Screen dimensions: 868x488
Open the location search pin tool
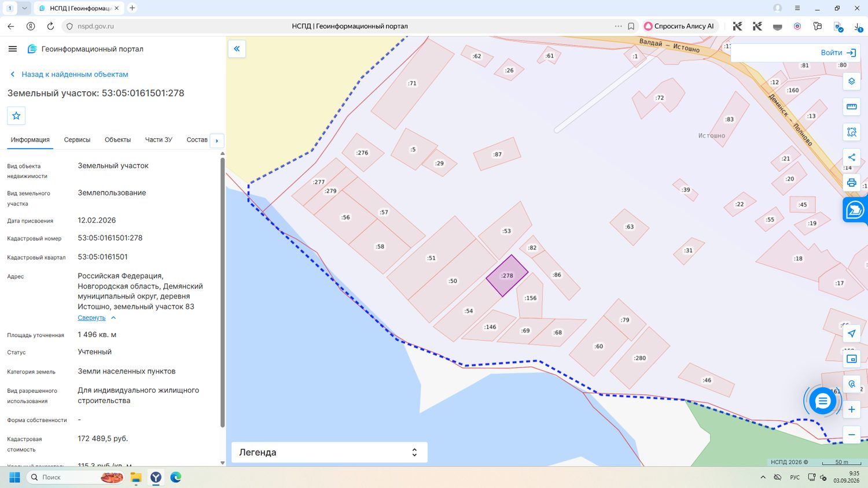pyautogui.click(x=851, y=384)
